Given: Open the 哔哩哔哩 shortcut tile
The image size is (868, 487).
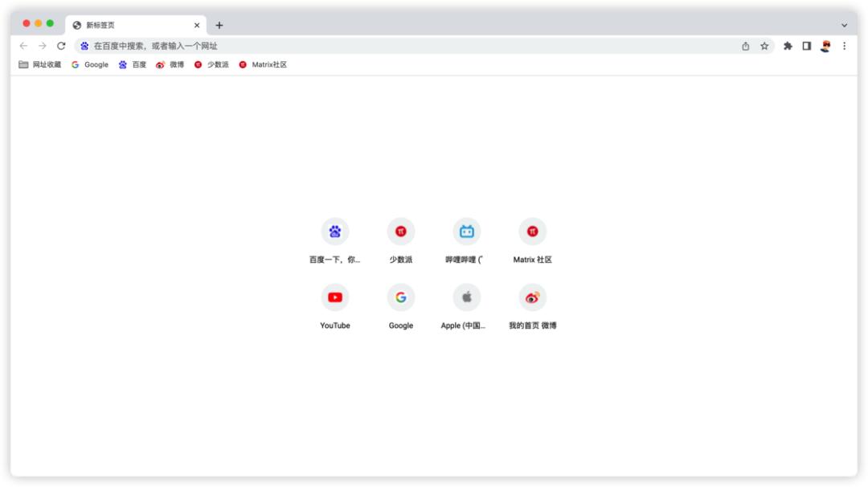Looking at the screenshot, I should click(x=467, y=240).
